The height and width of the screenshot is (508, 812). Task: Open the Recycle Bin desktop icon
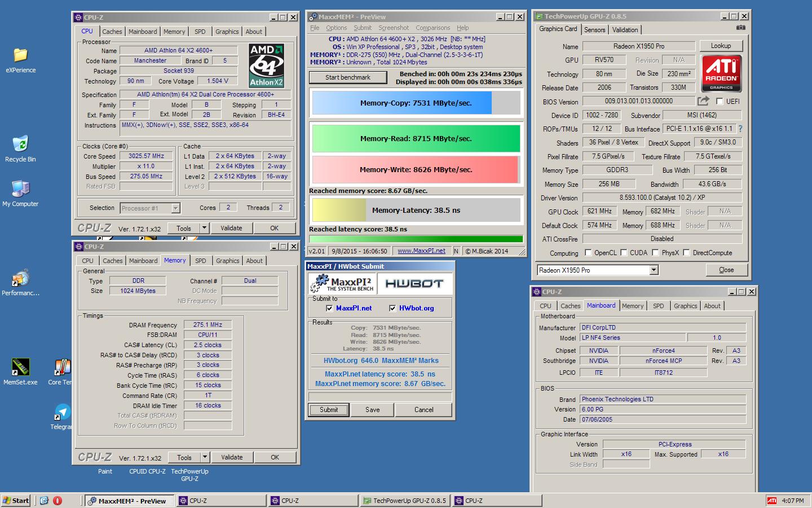(x=20, y=143)
